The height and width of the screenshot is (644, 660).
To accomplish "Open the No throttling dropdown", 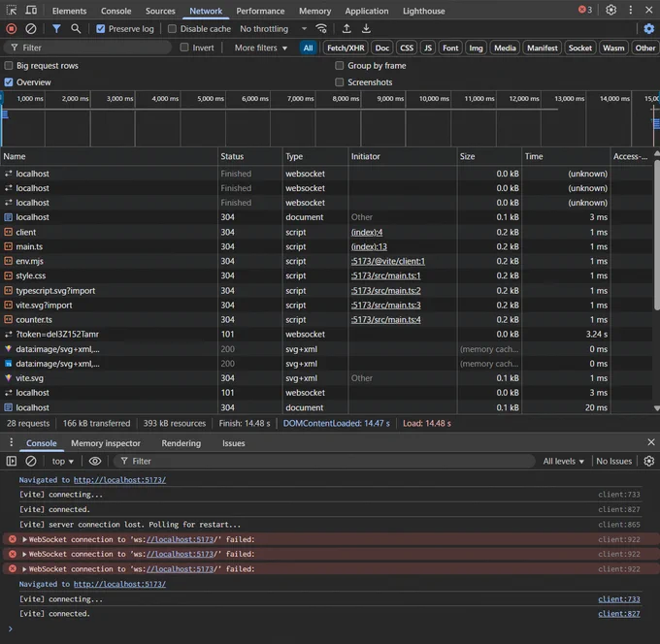I will (273, 28).
